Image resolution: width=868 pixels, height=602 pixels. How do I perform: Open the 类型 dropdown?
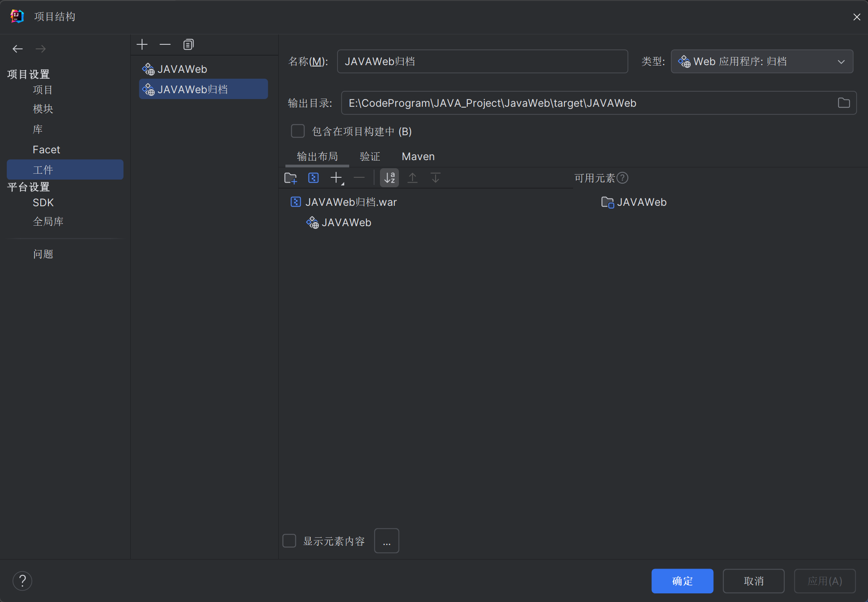[762, 62]
